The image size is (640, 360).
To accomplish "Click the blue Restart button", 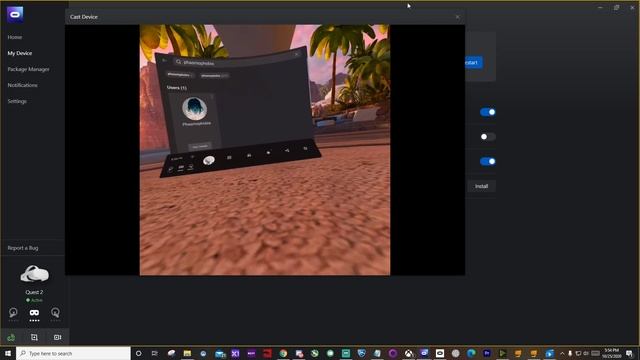I will coord(473,62).
